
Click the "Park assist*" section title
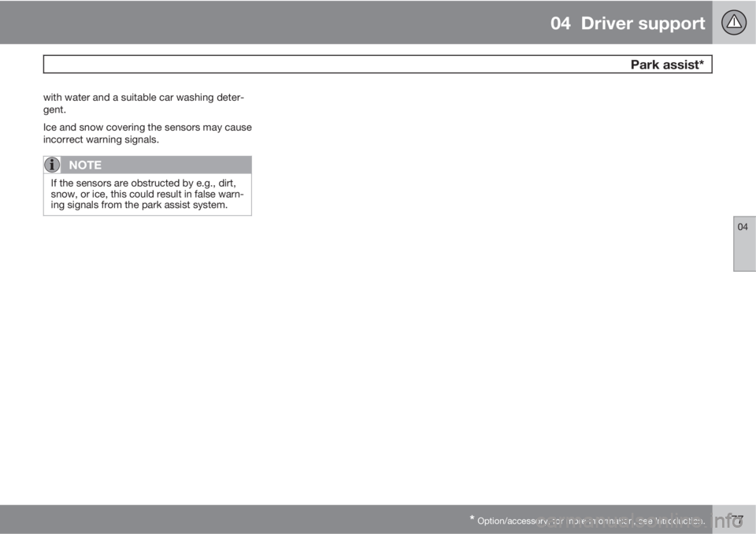669,65
